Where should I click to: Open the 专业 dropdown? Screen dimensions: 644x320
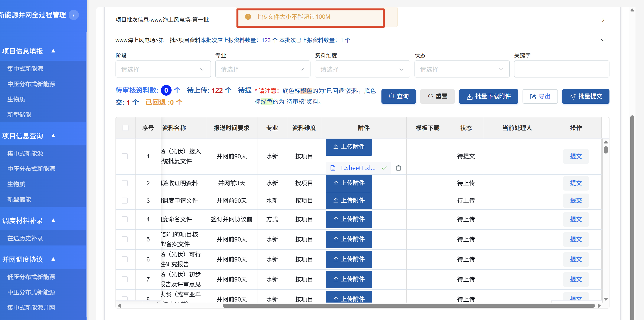pyautogui.click(x=263, y=69)
